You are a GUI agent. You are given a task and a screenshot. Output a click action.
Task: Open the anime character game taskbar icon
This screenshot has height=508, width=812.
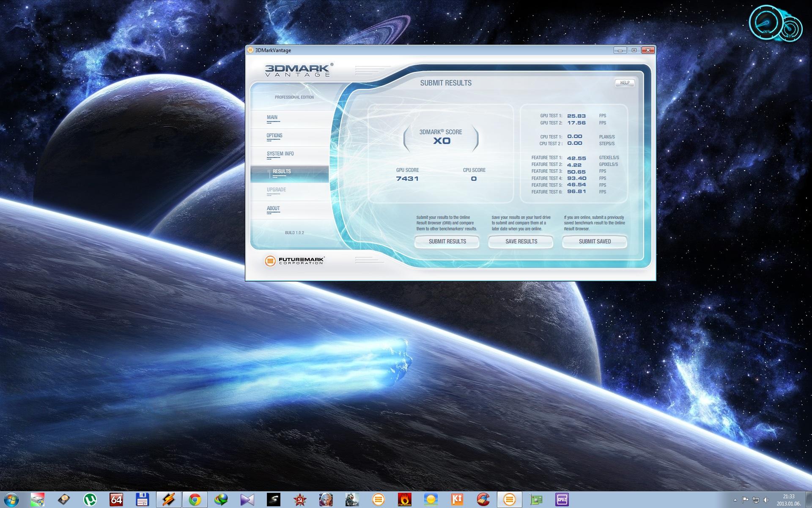pyautogui.click(x=326, y=500)
